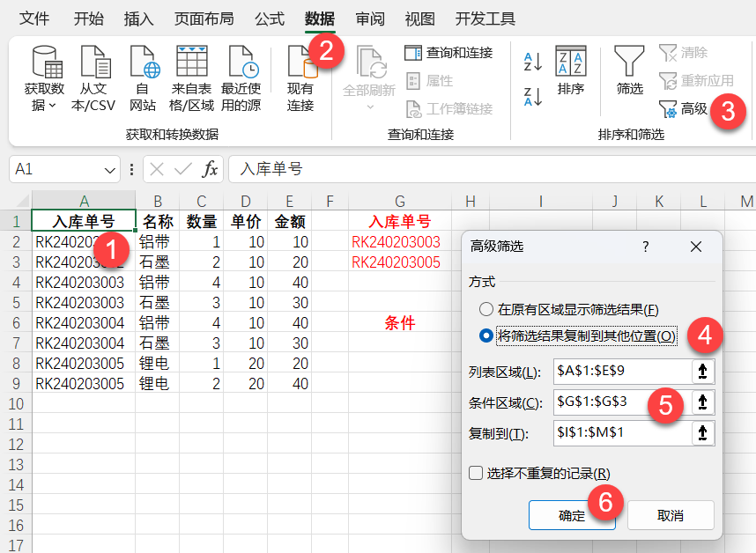
Task: Collapse dialog via 列表区域 range selector
Action: pyautogui.click(x=702, y=372)
